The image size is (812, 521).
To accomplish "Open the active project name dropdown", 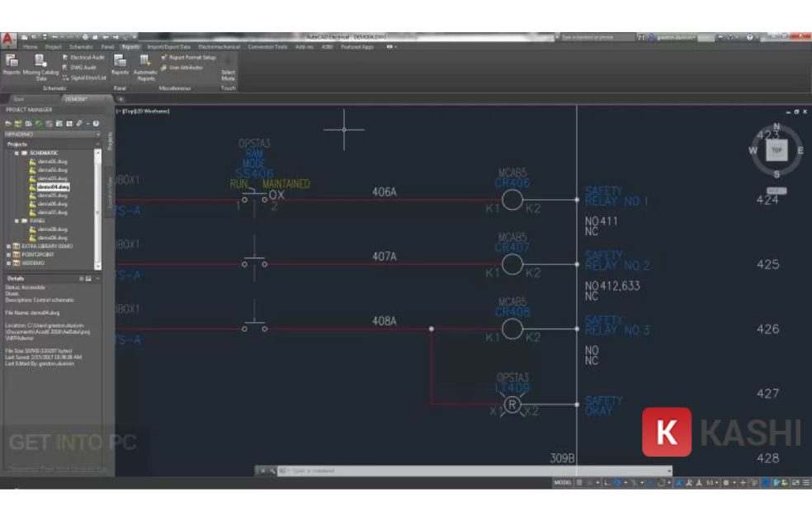I will tap(53, 135).
